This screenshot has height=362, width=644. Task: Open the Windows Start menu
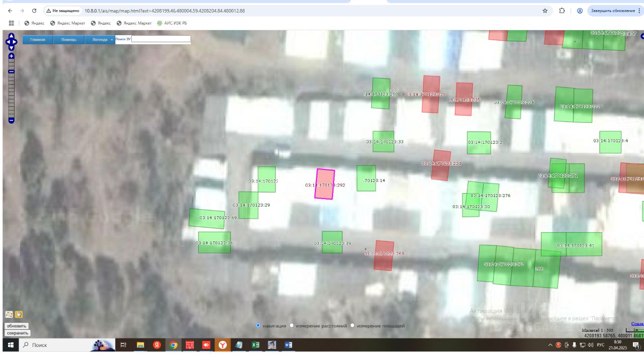click(x=10, y=345)
